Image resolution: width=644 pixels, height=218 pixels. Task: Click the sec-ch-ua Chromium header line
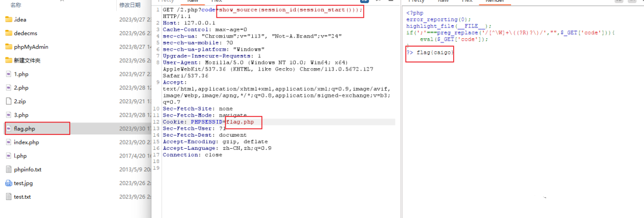[252, 36]
